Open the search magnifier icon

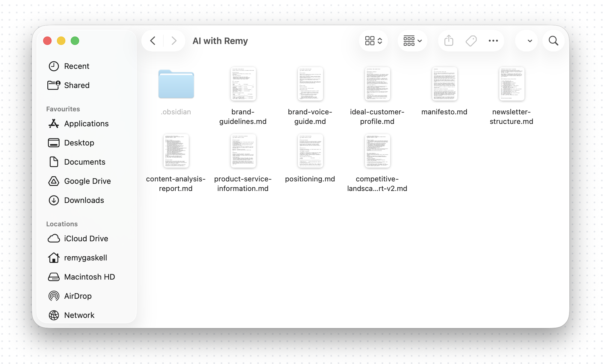(553, 41)
